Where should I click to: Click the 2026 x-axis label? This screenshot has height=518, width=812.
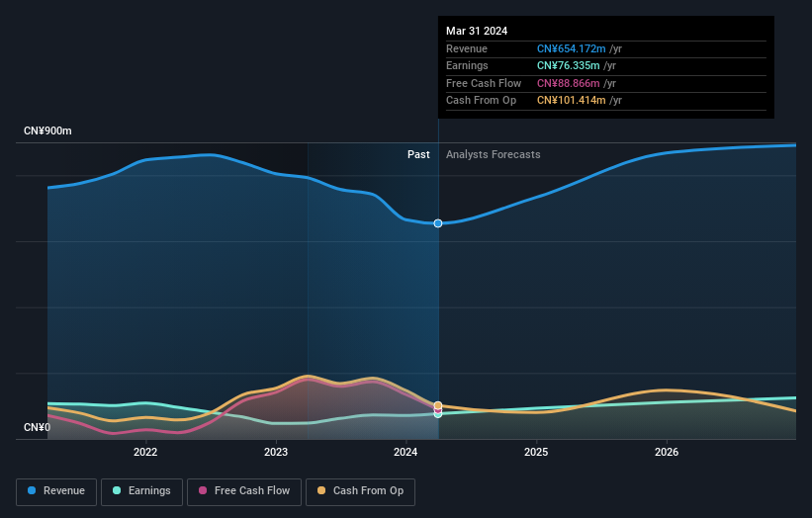667,452
